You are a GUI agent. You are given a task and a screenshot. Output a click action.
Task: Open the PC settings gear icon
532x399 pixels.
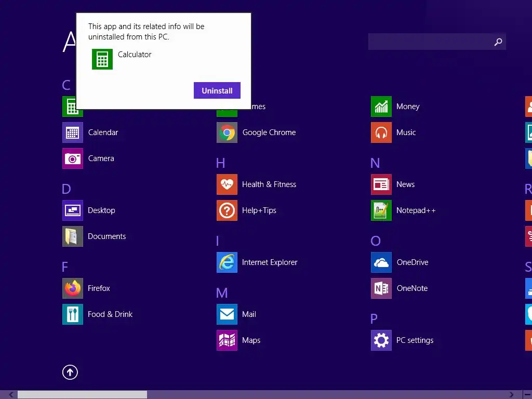pos(381,340)
